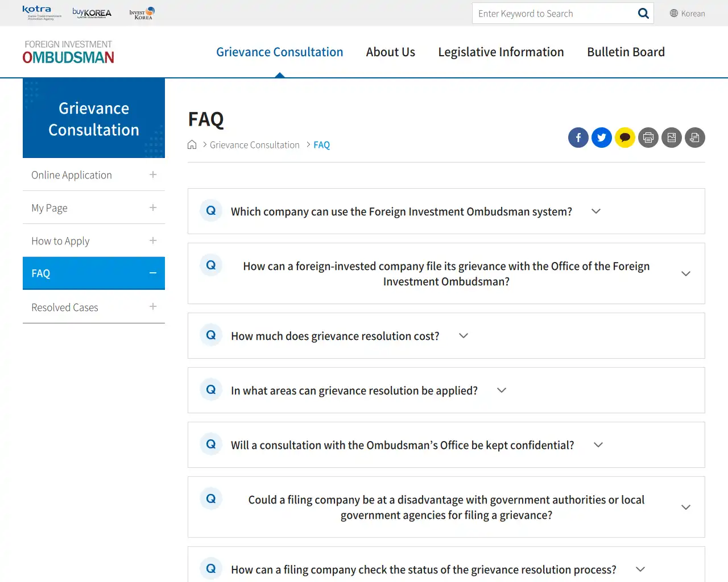Expand the Online Application sidebar section
The image size is (728, 582).
[x=152, y=175]
